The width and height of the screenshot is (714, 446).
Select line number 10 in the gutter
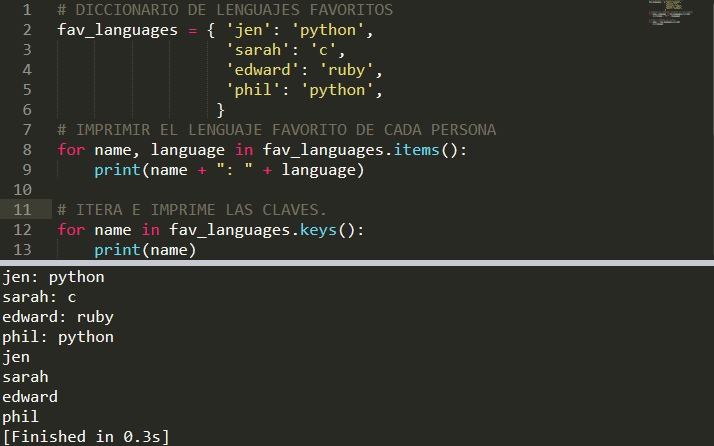click(22, 190)
